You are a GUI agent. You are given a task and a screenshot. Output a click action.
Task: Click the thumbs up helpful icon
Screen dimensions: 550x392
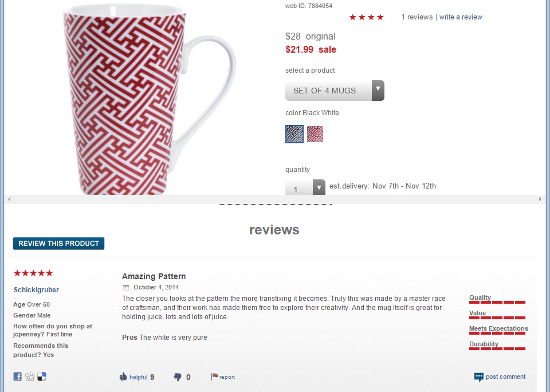click(x=123, y=377)
